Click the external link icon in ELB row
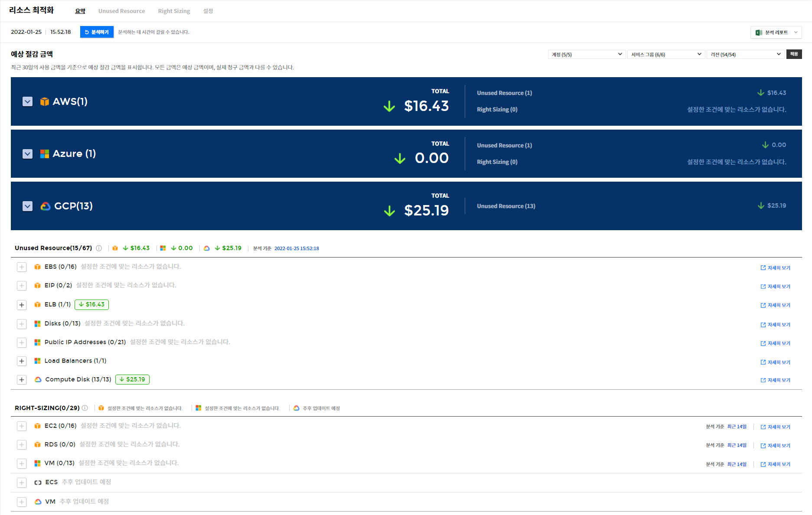This screenshot has width=812, height=515. tap(763, 305)
